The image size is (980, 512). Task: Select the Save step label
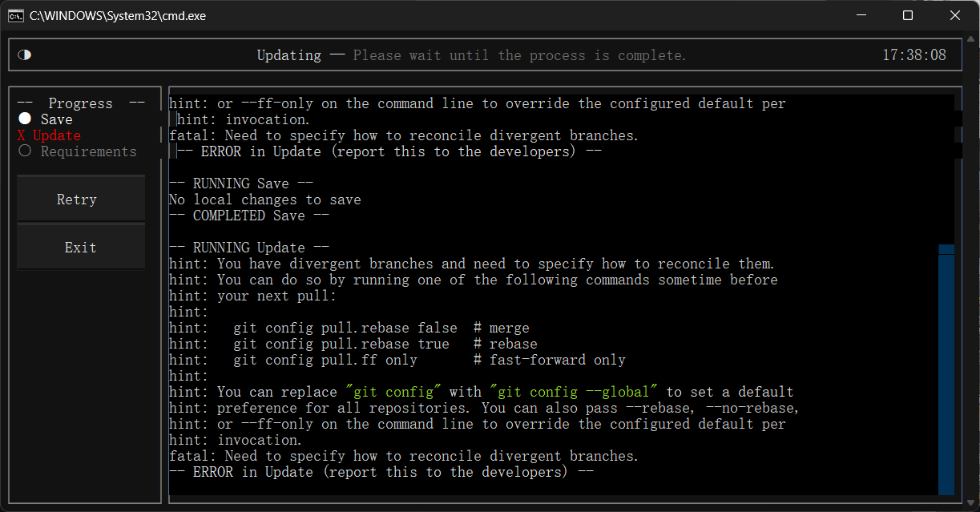point(57,119)
